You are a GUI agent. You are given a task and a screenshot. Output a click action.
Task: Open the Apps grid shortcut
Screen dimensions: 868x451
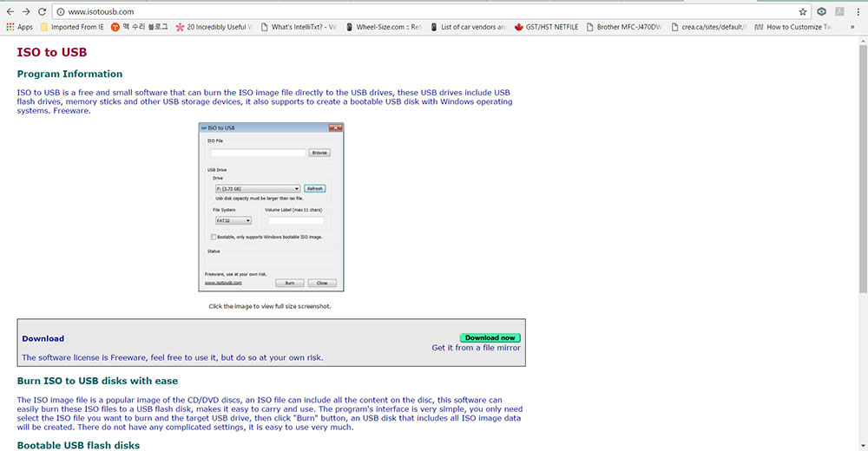point(19,27)
